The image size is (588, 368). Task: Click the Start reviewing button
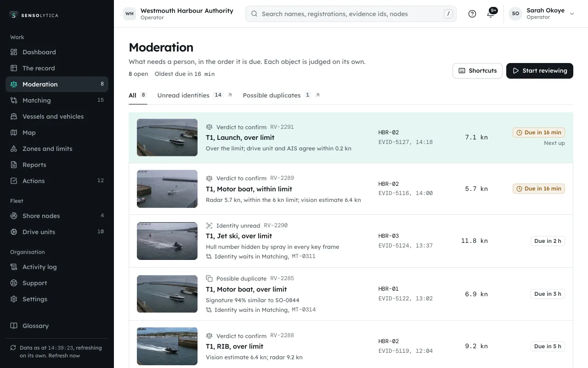pyautogui.click(x=540, y=71)
